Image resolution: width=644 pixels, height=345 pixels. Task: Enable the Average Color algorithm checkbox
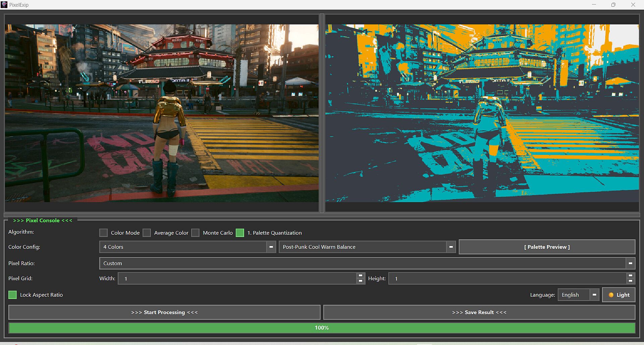[147, 233]
